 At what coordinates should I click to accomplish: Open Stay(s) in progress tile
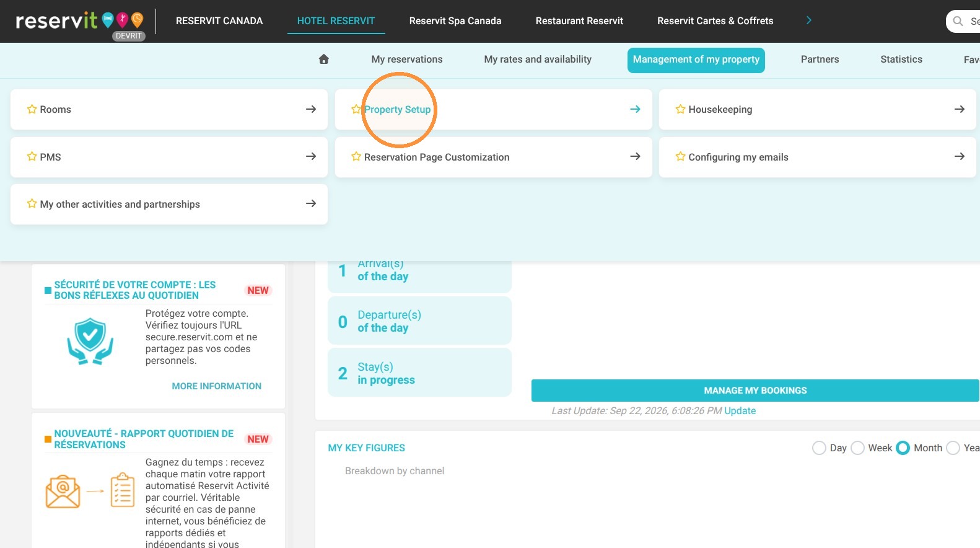click(419, 373)
